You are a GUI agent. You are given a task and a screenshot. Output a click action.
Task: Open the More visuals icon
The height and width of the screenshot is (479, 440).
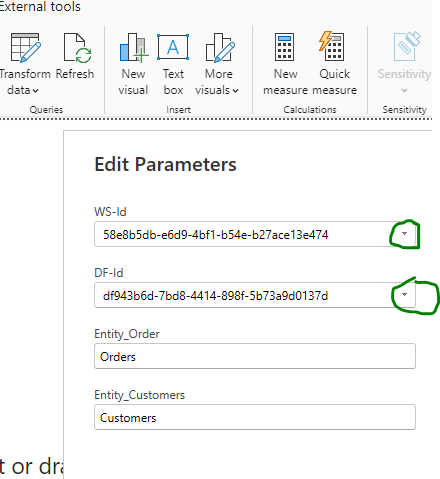[x=220, y=48]
